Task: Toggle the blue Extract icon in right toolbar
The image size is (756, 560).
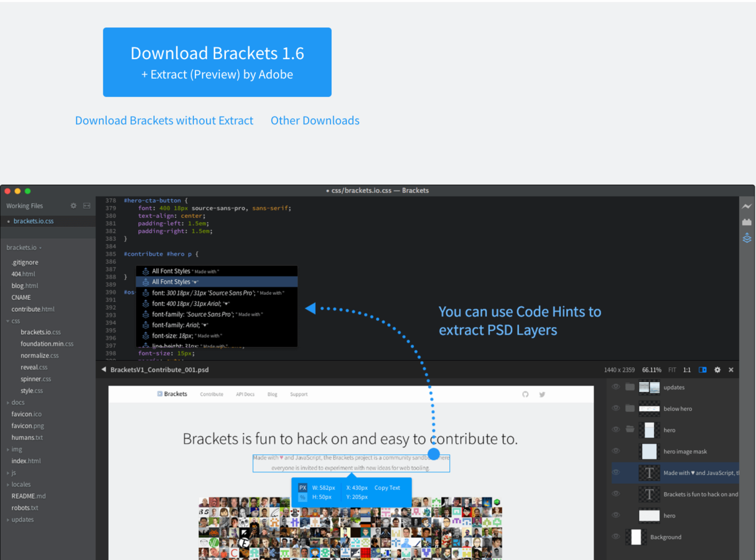Action: pyautogui.click(x=747, y=238)
